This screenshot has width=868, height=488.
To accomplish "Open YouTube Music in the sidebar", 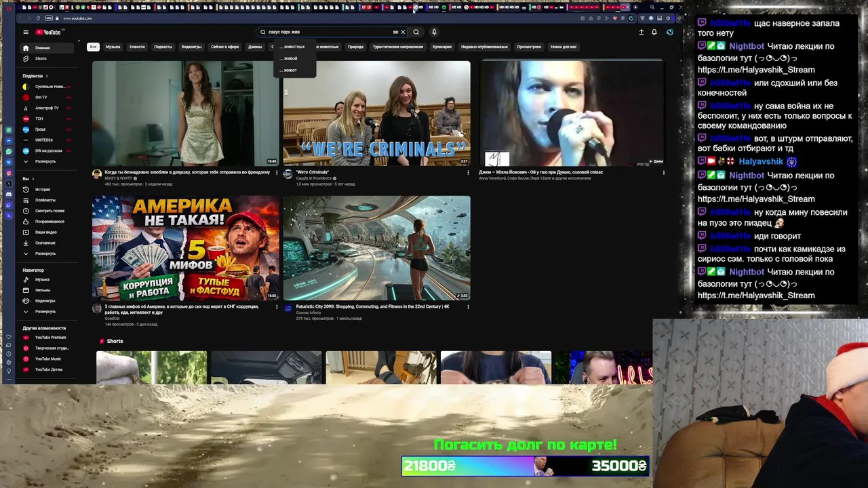I will [47, 359].
